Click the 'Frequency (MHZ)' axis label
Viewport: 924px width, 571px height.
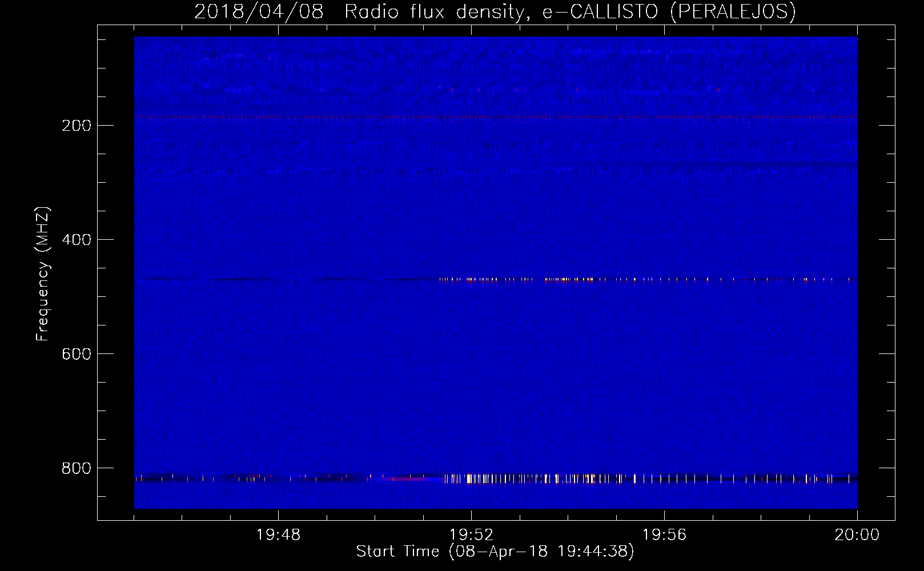coord(43,274)
